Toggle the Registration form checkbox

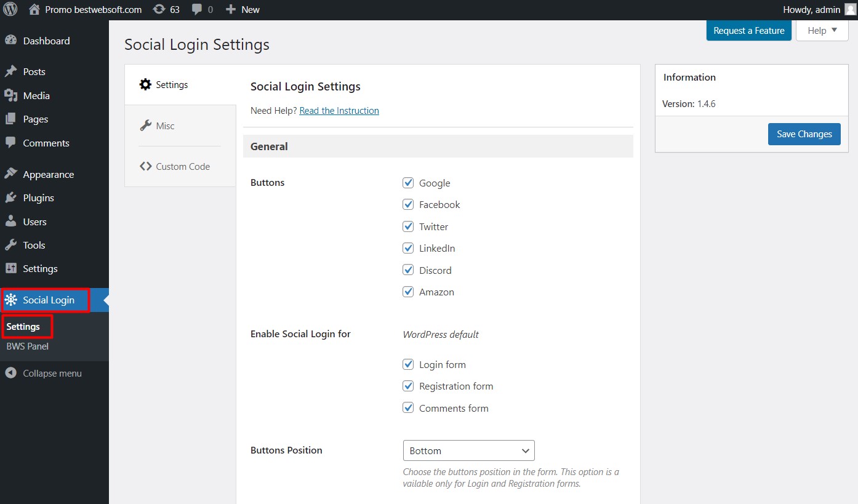pyautogui.click(x=408, y=386)
